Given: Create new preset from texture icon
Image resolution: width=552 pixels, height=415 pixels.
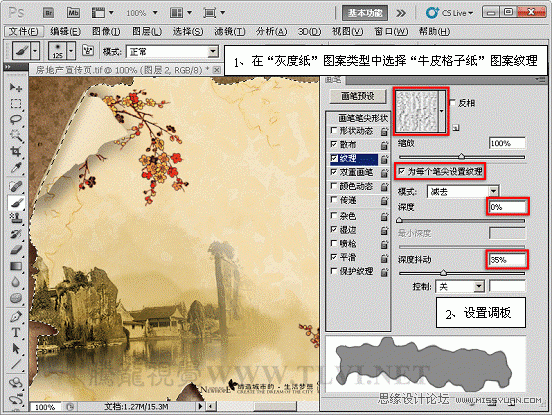Looking at the screenshot, I should tap(456, 128).
